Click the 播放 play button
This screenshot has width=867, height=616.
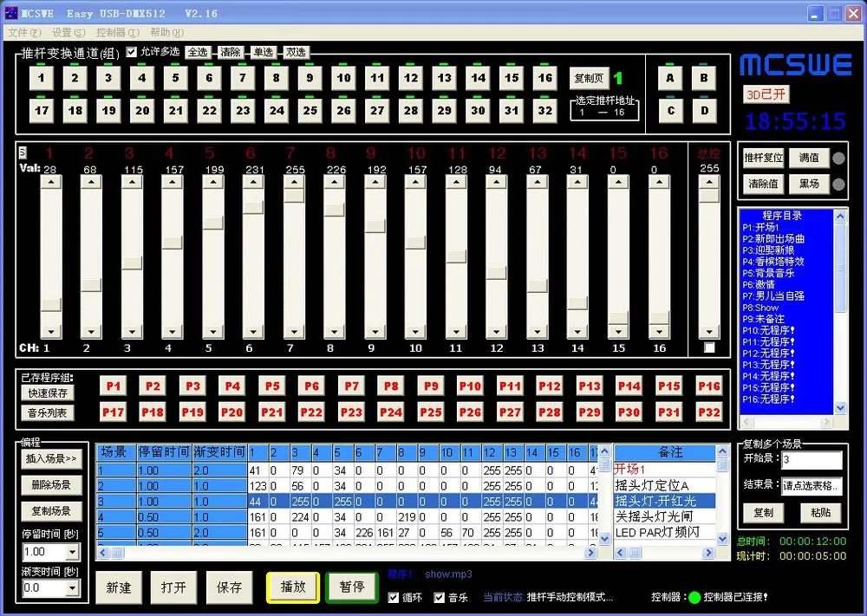(293, 587)
